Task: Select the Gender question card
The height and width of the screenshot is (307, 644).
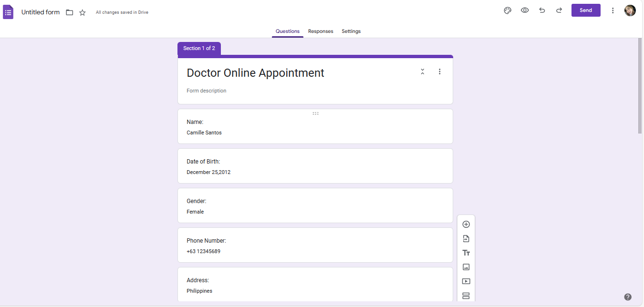Action: (315, 205)
